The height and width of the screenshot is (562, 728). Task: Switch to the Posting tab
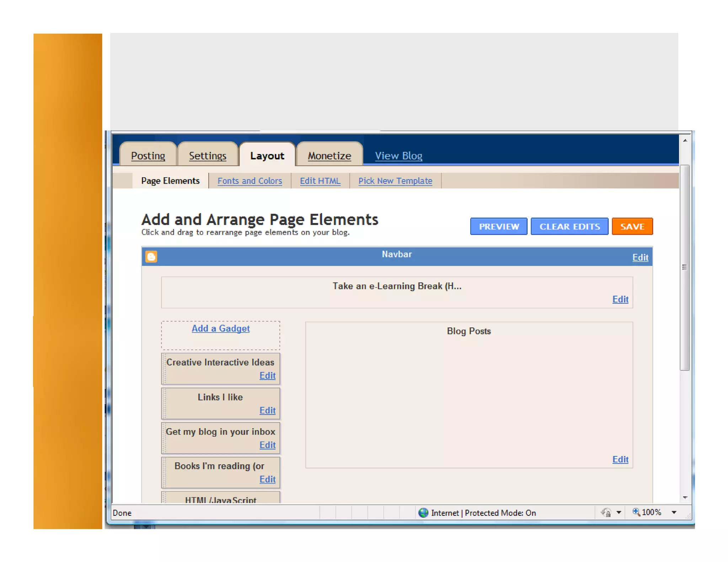pyautogui.click(x=148, y=156)
